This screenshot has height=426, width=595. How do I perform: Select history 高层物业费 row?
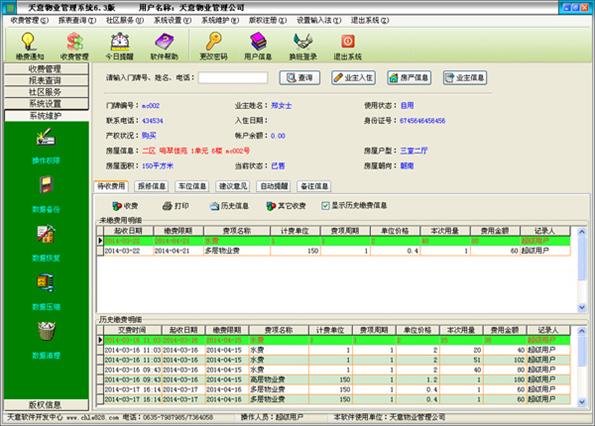click(337, 379)
